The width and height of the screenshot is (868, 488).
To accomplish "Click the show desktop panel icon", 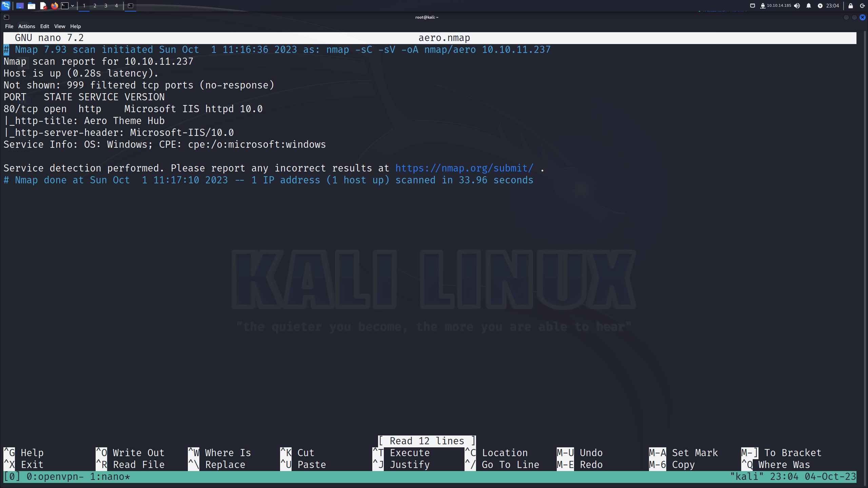I will (20, 6).
